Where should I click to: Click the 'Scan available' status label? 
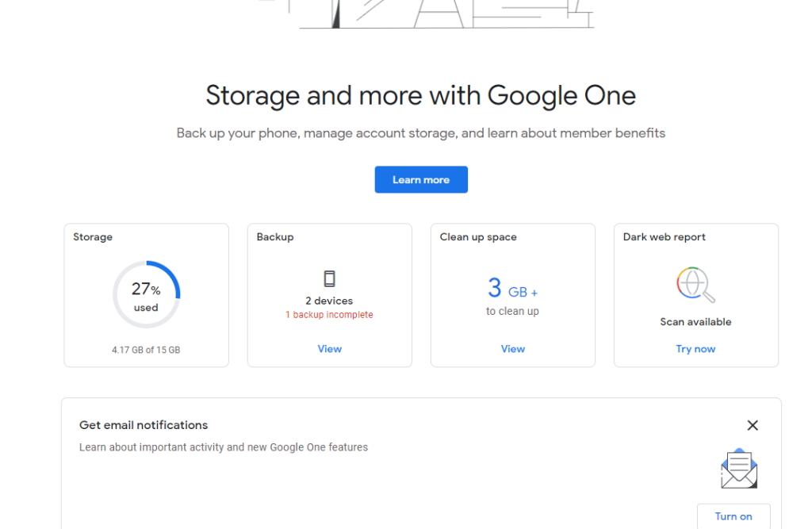click(695, 322)
